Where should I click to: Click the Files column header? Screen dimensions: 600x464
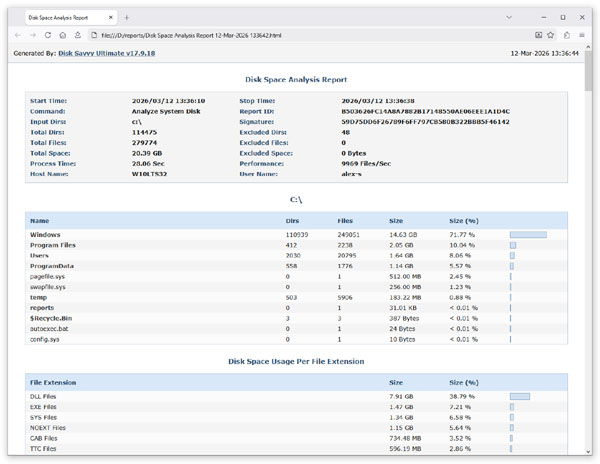(x=345, y=221)
